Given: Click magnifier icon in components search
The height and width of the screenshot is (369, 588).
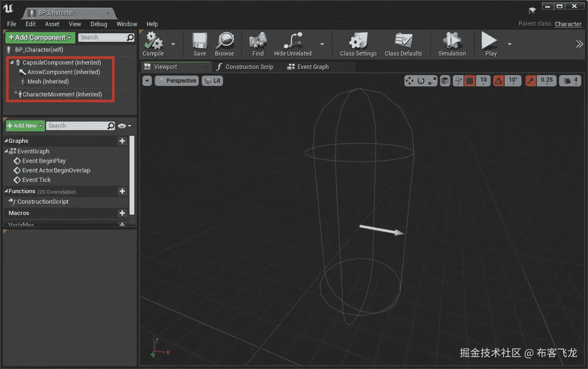Looking at the screenshot, I should (130, 38).
